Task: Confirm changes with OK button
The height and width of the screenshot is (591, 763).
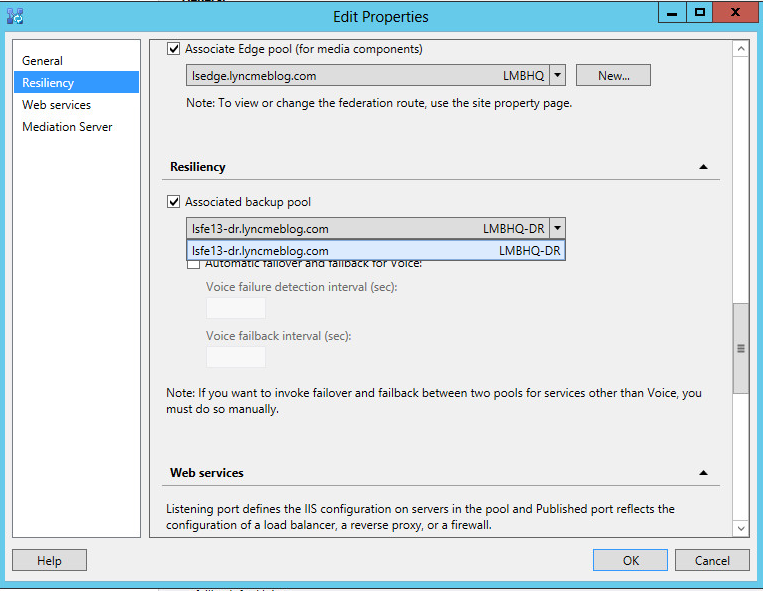Action: [630, 560]
